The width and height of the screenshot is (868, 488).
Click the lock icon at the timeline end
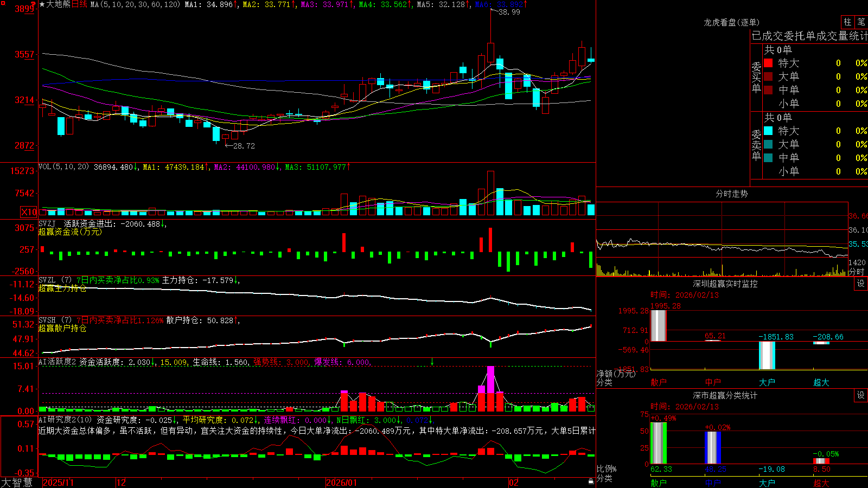pyautogui.click(x=591, y=481)
